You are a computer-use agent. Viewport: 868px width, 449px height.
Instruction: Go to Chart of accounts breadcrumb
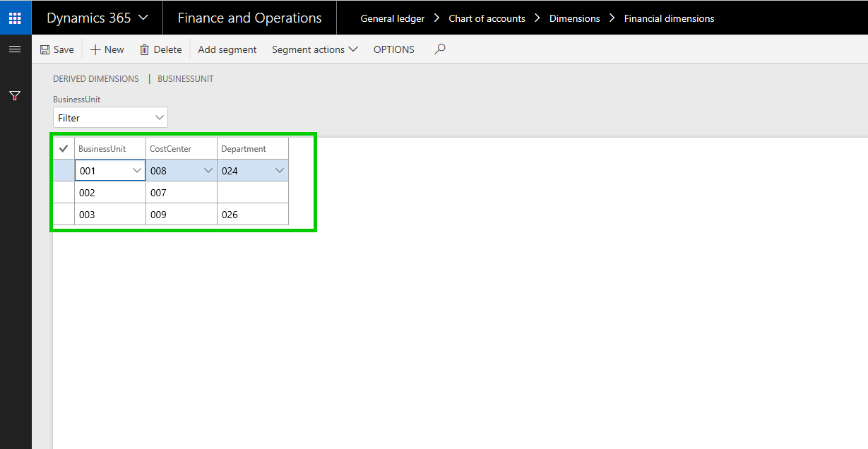click(x=487, y=18)
